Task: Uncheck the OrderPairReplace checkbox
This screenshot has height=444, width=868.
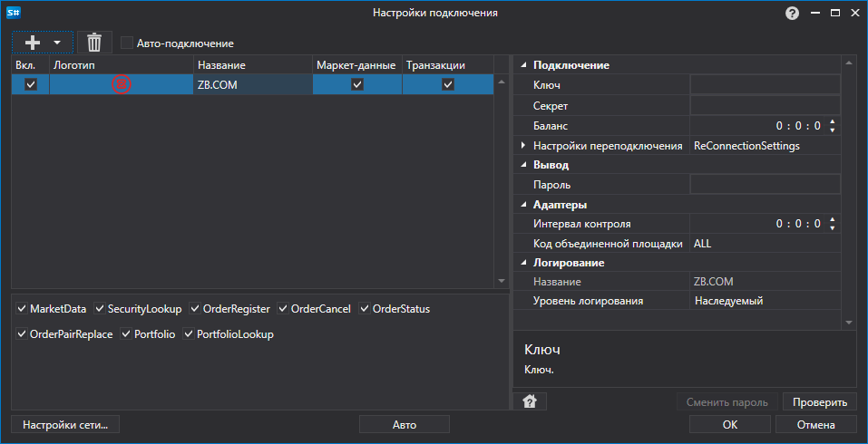Action: [22, 334]
